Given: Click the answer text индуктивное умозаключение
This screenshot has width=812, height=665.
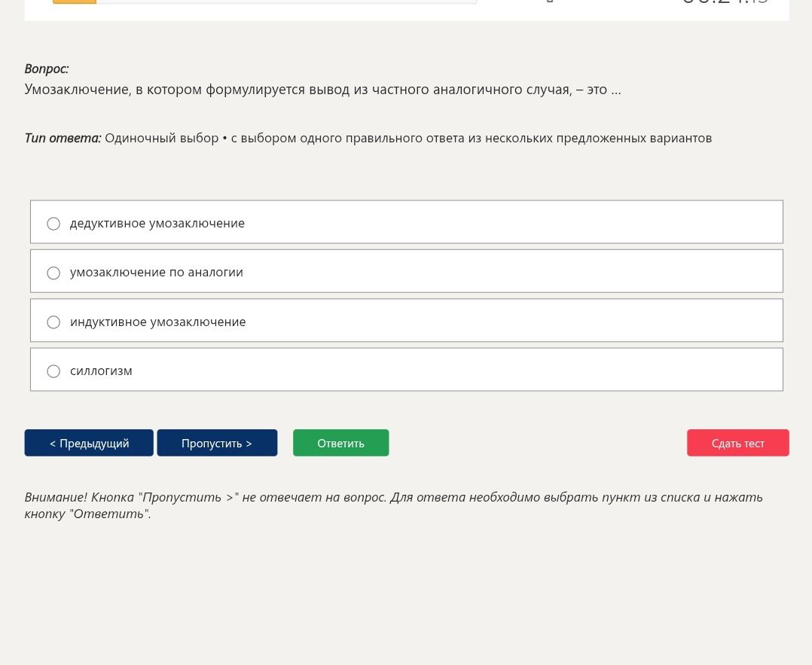Looking at the screenshot, I should 158,322.
